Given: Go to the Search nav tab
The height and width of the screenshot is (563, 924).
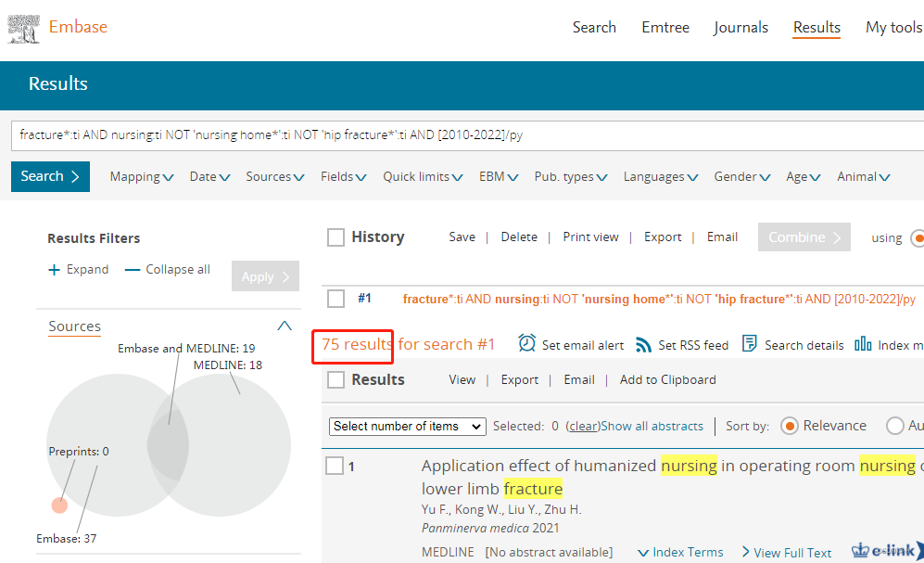Looking at the screenshot, I should click(594, 27).
